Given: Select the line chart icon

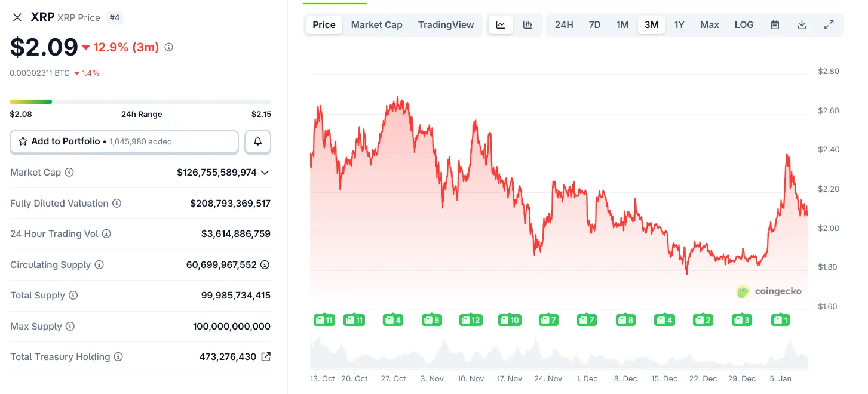Looking at the screenshot, I should 501,24.
